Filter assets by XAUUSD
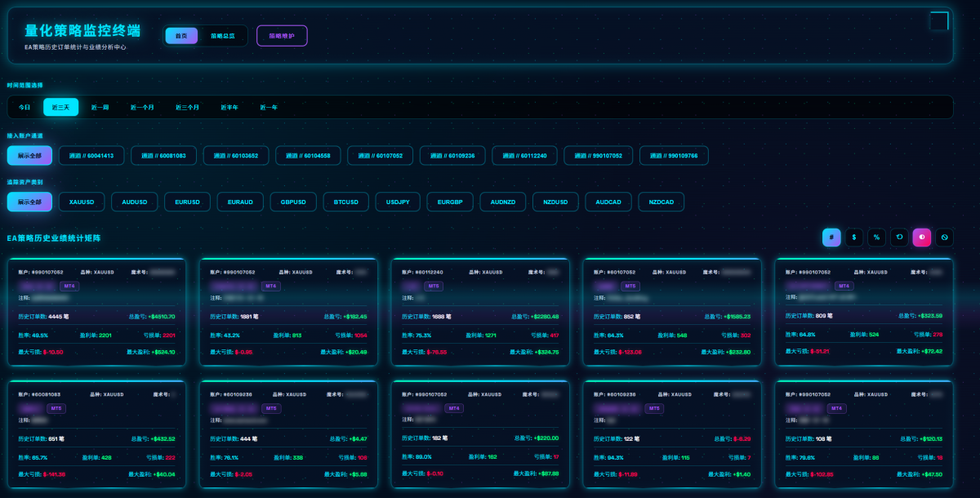Viewport: 980px width, 498px height. 82,202
